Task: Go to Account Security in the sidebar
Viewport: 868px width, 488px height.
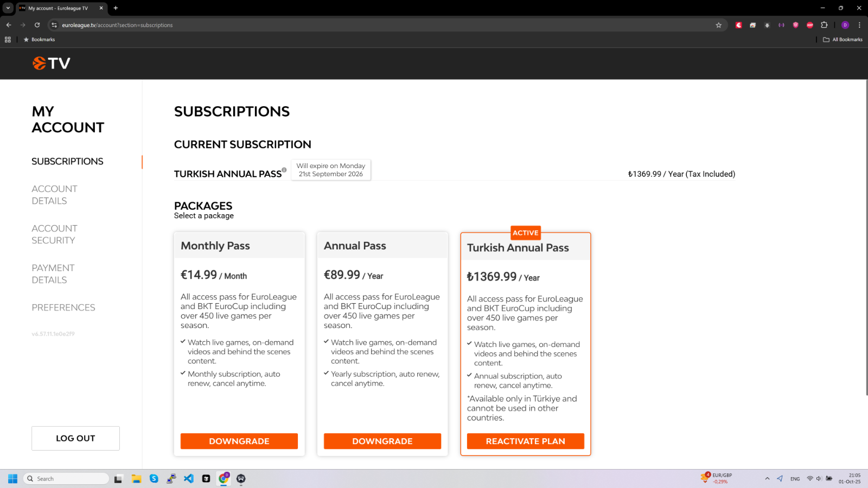Action: [x=54, y=234]
